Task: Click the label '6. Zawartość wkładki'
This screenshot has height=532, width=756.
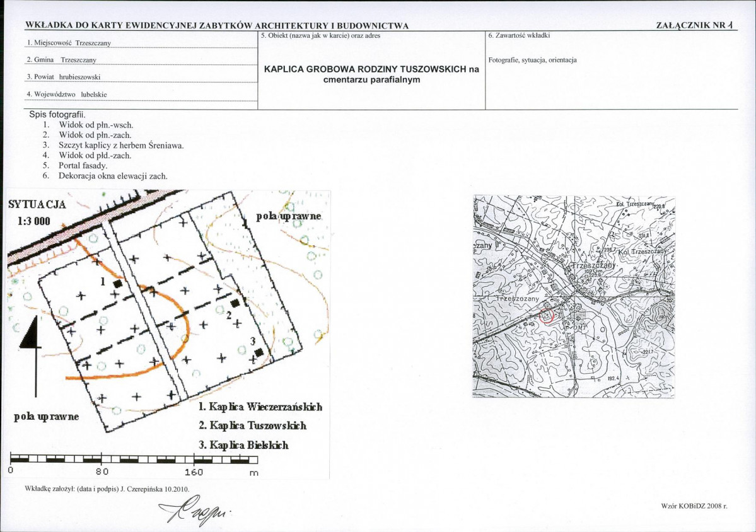Action: (519, 35)
